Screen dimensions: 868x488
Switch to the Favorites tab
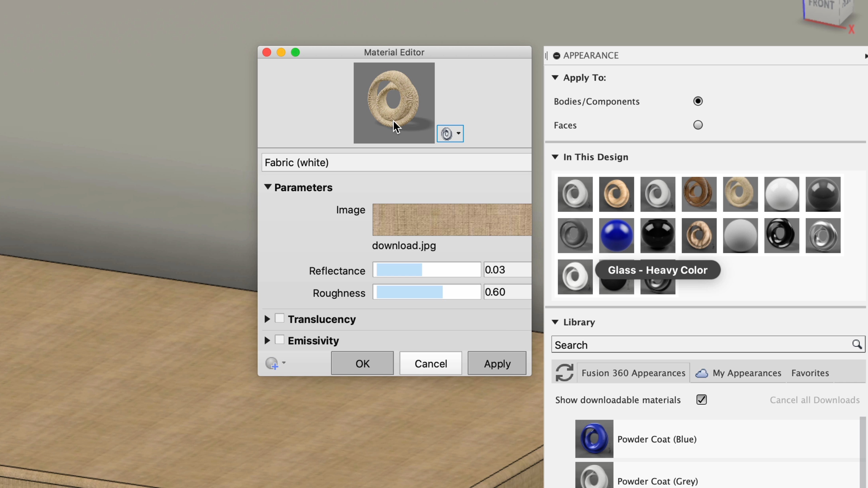click(x=810, y=373)
